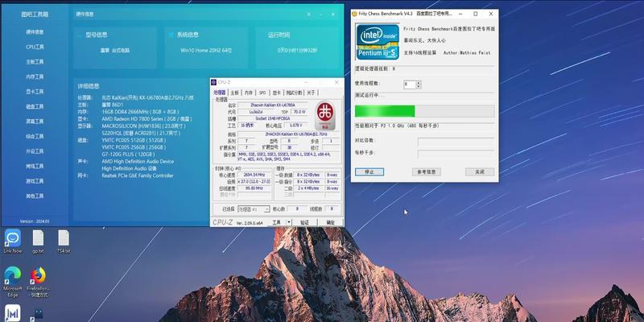Select 主板工具 in toolbox sidebar

point(35,62)
